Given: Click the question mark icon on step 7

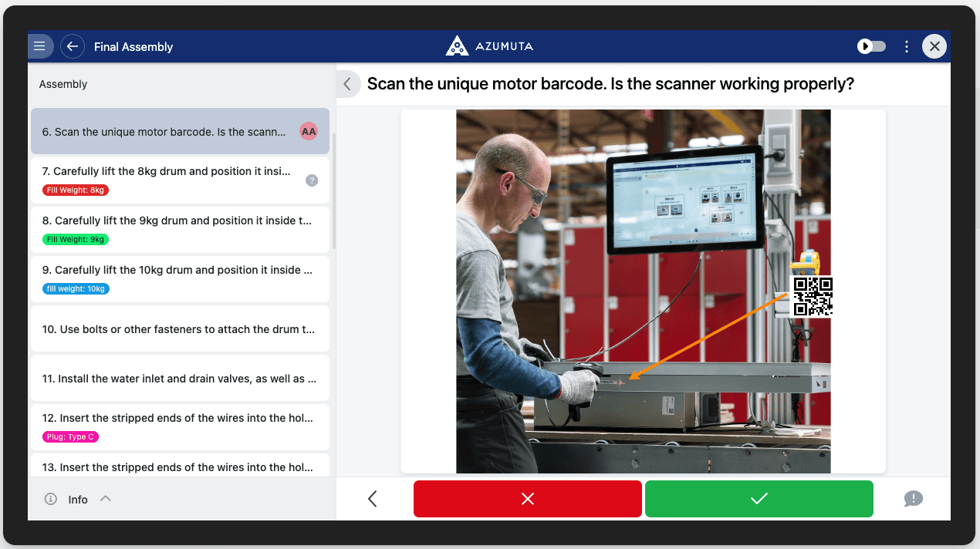Looking at the screenshot, I should pyautogui.click(x=312, y=180).
